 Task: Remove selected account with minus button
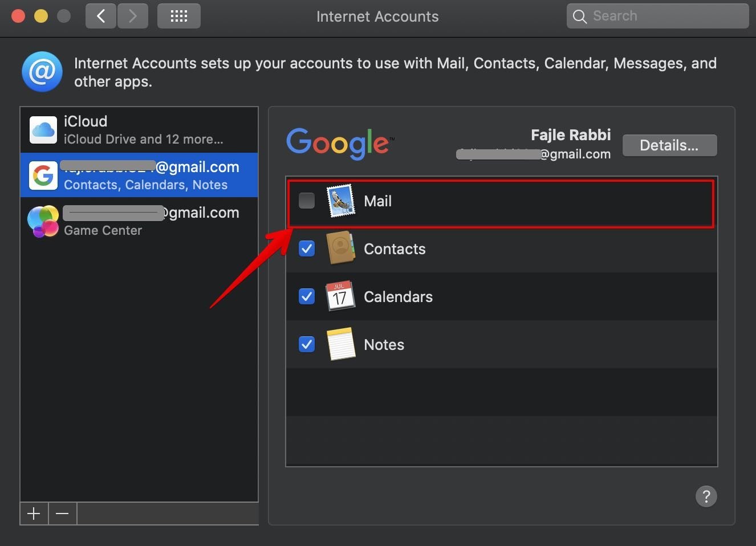click(x=62, y=514)
